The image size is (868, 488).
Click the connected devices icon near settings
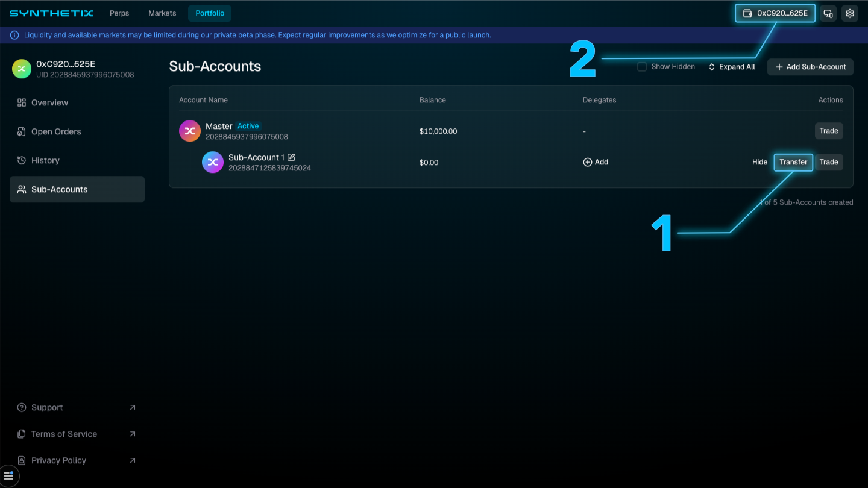pyautogui.click(x=828, y=13)
